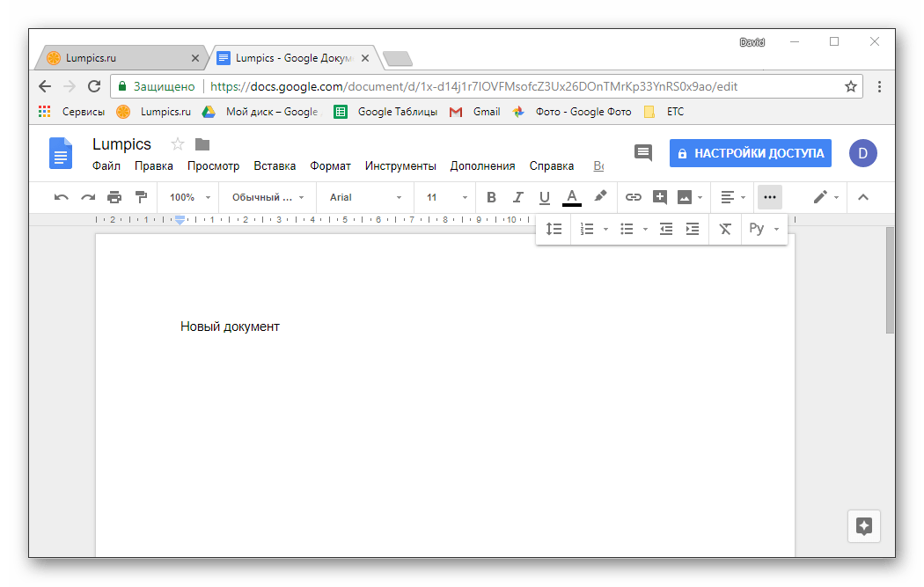Toggle Bold formatting

(x=491, y=197)
